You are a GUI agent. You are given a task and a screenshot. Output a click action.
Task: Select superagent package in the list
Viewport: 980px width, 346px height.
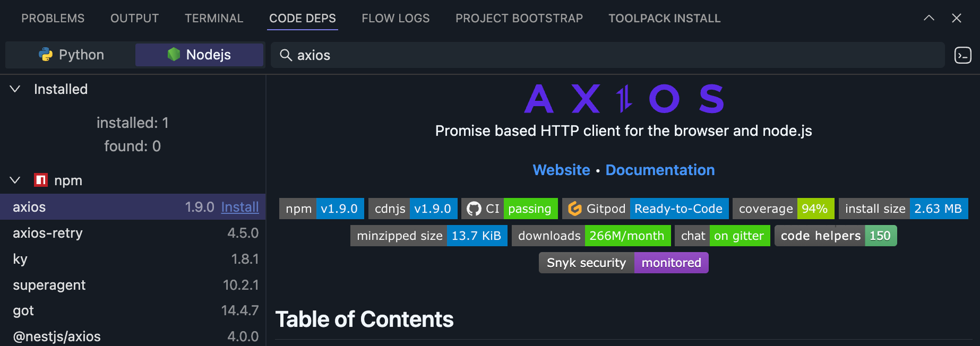tap(49, 285)
